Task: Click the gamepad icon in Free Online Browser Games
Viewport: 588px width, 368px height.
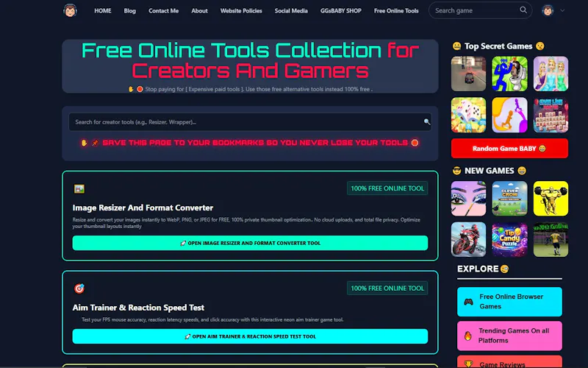Action: click(468, 302)
